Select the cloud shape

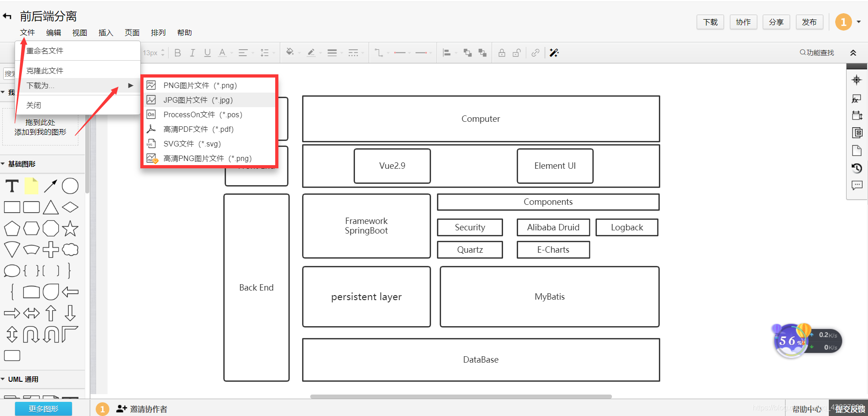[x=70, y=250]
